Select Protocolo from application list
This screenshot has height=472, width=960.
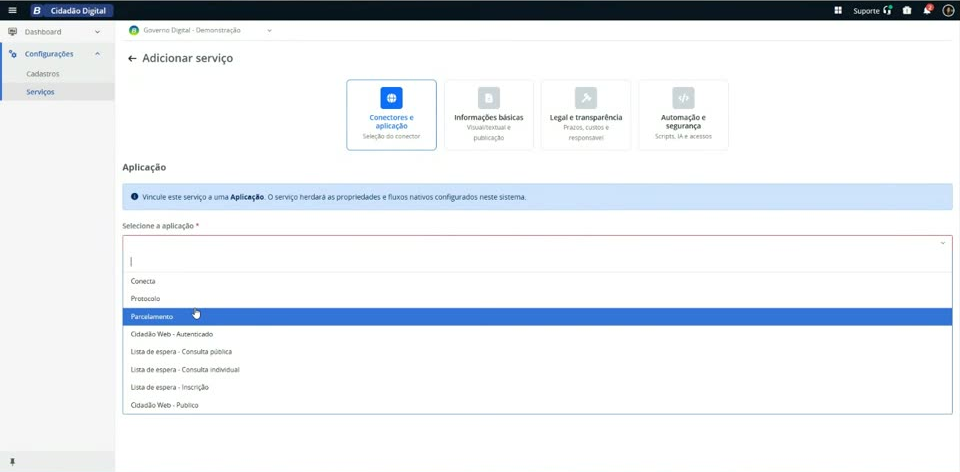tap(537, 299)
